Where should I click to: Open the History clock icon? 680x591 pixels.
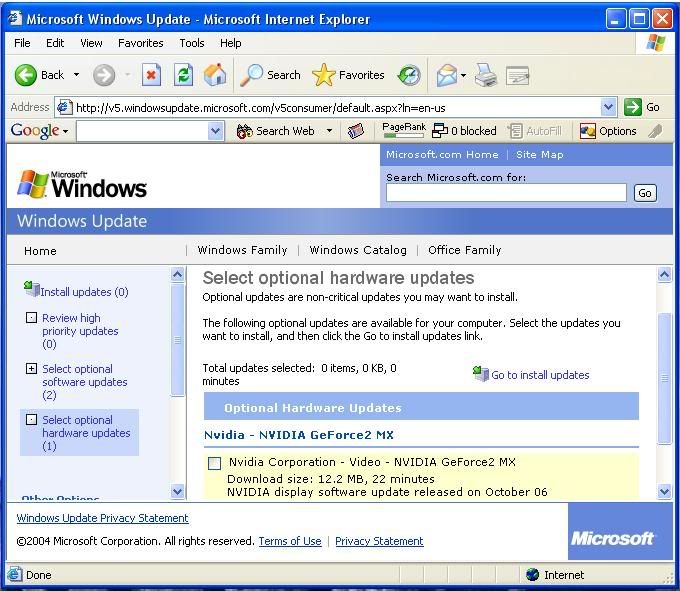point(409,75)
